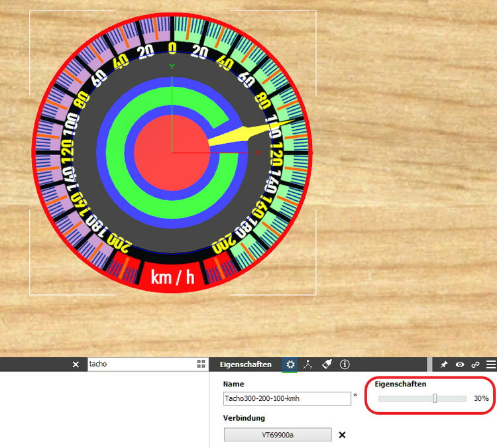Select the paint bucket tab icon
Viewport: 497px width, 448px height.
[x=326, y=364]
